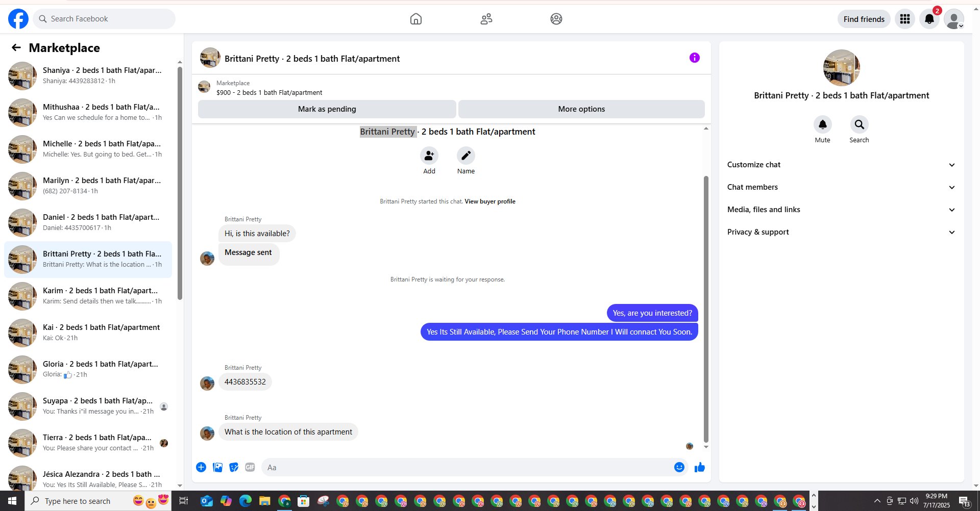Click Windows taskbar search box

point(98,501)
